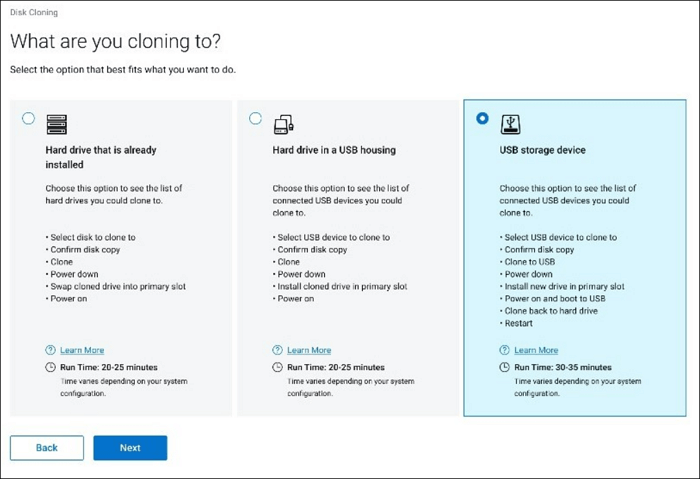700x479 pixels.
Task: Select the installed hard drive radio button
Action: pyautogui.click(x=28, y=118)
